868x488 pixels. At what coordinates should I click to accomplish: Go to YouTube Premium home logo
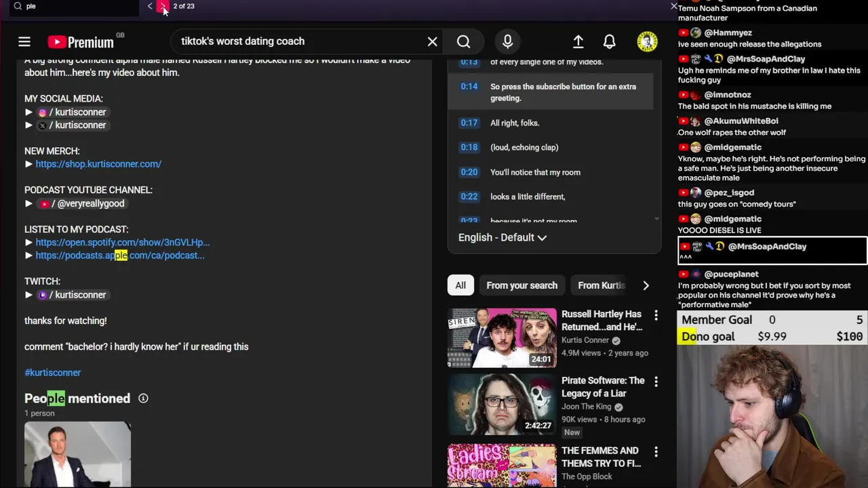[x=81, y=42]
